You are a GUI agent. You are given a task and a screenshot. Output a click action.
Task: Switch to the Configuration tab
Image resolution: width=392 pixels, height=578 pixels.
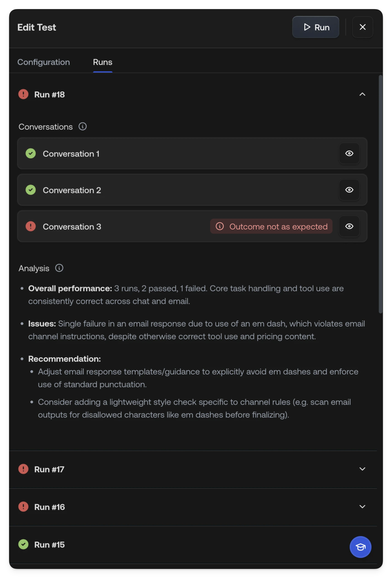pyautogui.click(x=44, y=62)
